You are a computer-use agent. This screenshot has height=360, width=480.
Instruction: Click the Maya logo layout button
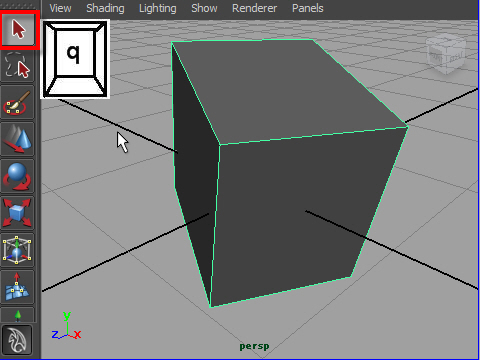coord(17,340)
